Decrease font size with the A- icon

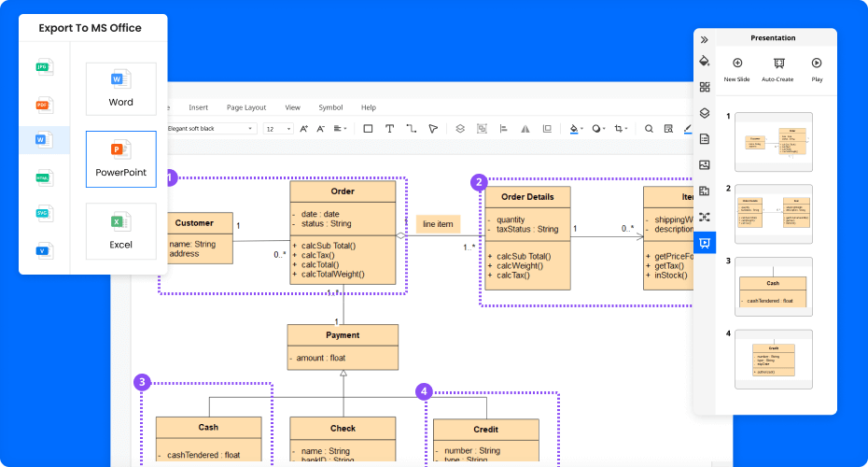point(320,129)
